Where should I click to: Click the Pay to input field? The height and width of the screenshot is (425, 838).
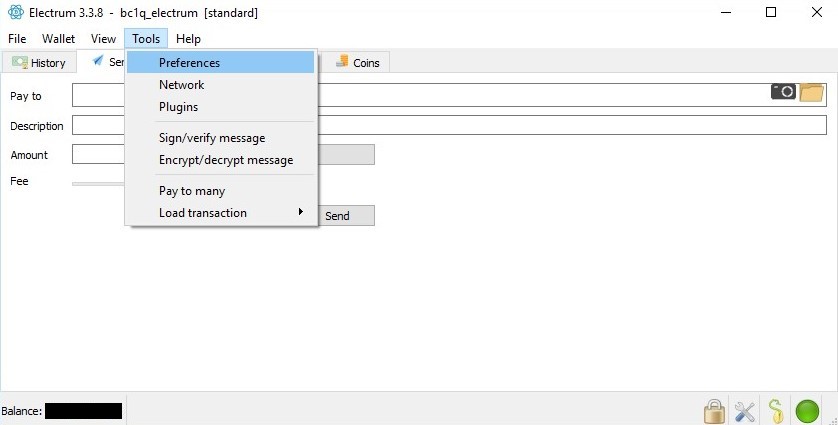click(x=449, y=95)
